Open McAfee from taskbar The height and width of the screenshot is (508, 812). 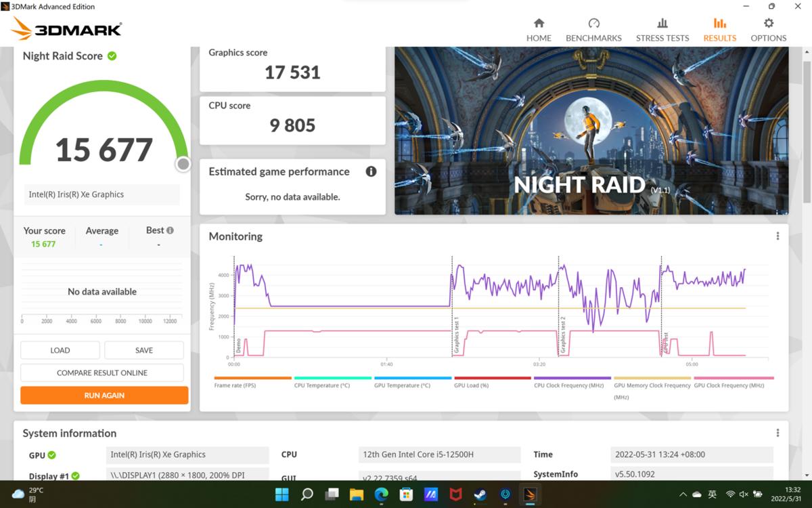pyautogui.click(x=456, y=494)
